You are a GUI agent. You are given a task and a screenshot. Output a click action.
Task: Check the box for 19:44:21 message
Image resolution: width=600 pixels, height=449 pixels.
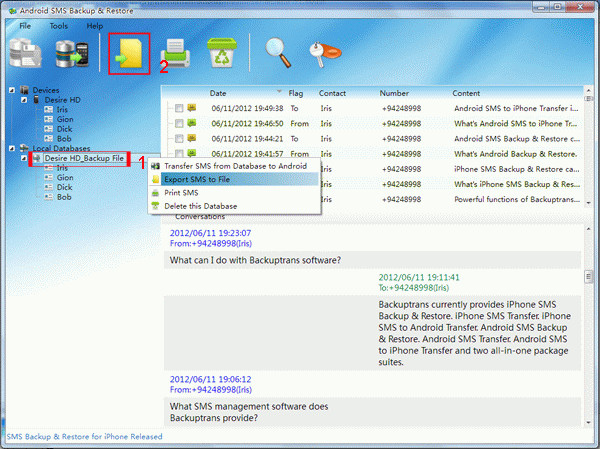179,139
